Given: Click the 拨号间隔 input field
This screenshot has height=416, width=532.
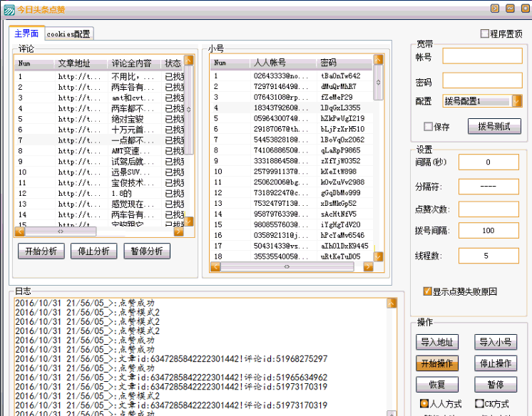Looking at the screenshot, I should coord(488,231).
